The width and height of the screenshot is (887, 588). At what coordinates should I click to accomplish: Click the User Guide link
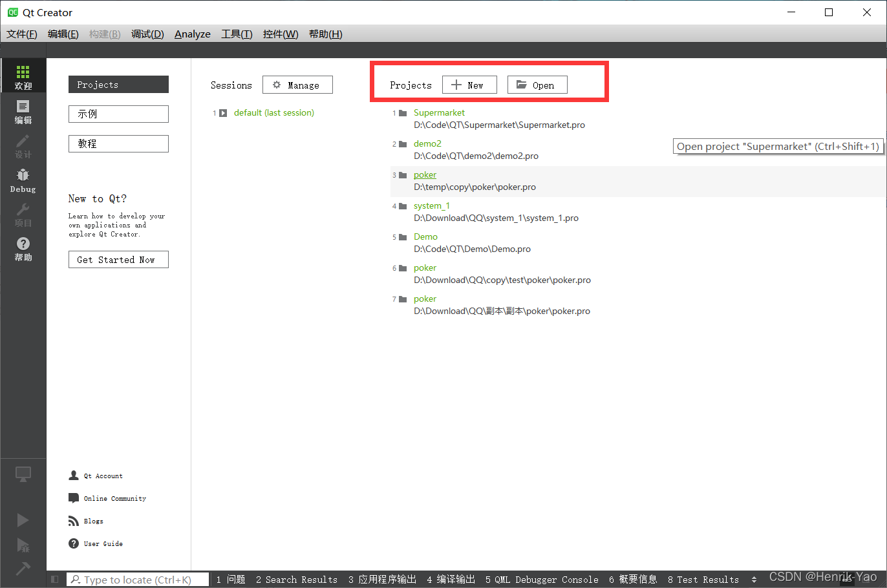[x=103, y=544]
